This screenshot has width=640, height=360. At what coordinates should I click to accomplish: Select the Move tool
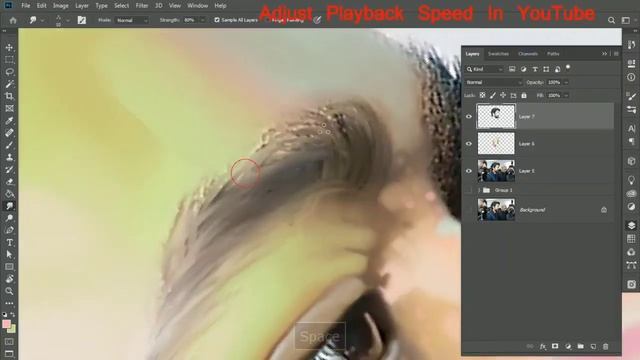click(9, 47)
